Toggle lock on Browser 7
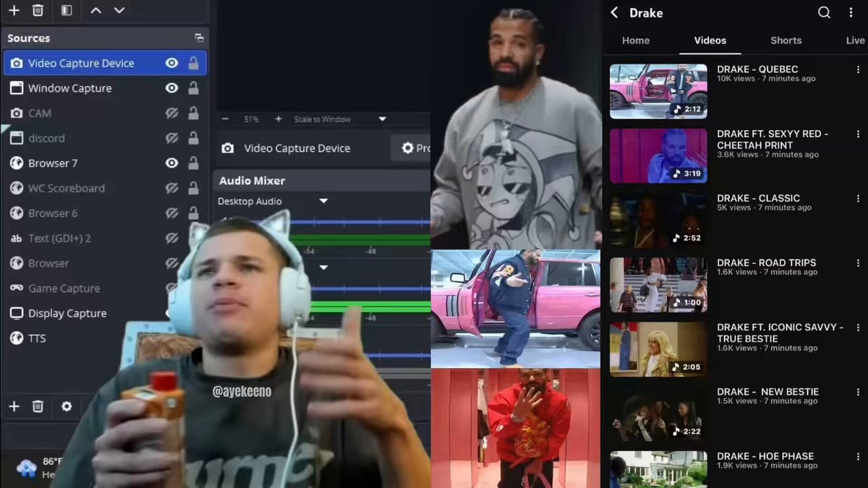 coord(193,163)
